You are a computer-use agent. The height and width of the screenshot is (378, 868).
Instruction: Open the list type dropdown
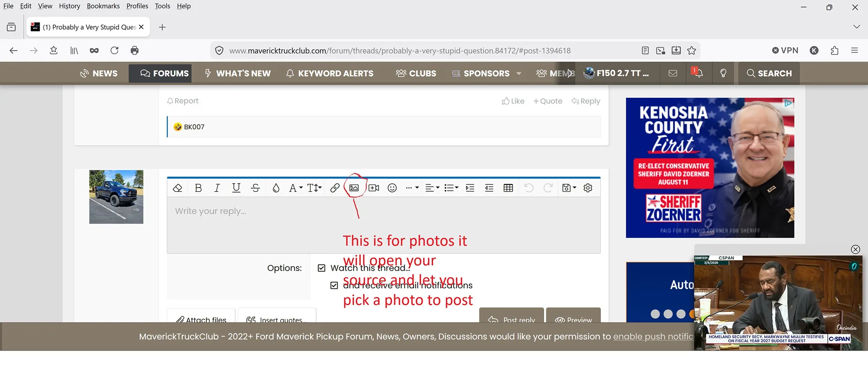click(x=451, y=188)
